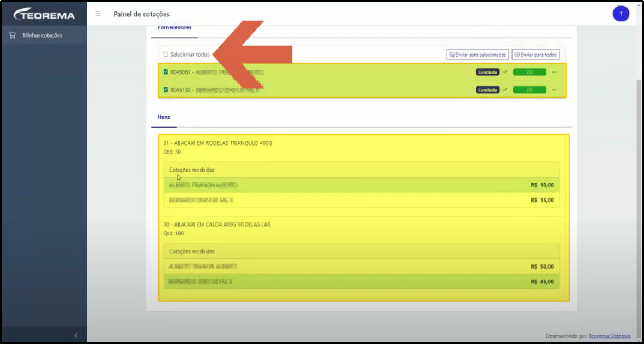Click the R$ 45,00 quotation row
Image resolution: width=644 pixels, height=345 pixels.
click(362, 282)
